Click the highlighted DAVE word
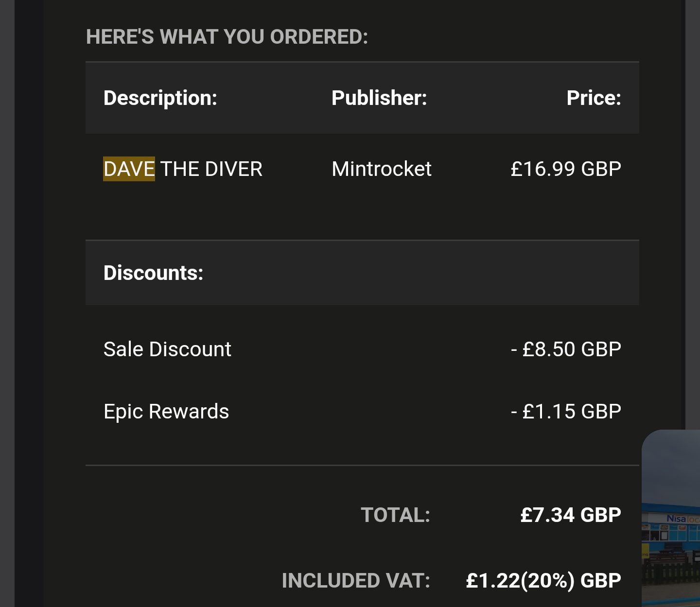 tap(129, 169)
